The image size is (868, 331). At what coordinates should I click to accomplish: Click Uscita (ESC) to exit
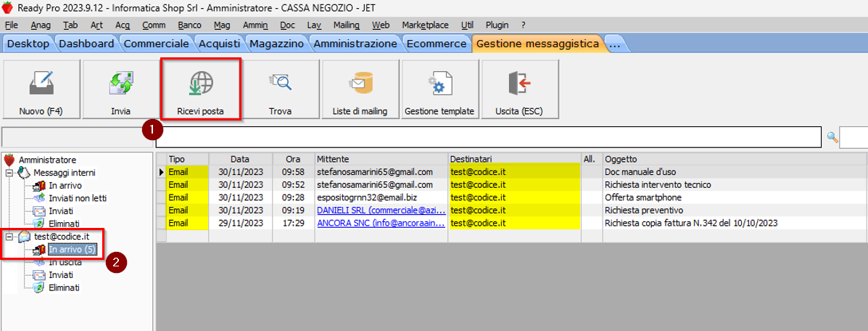(520, 89)
